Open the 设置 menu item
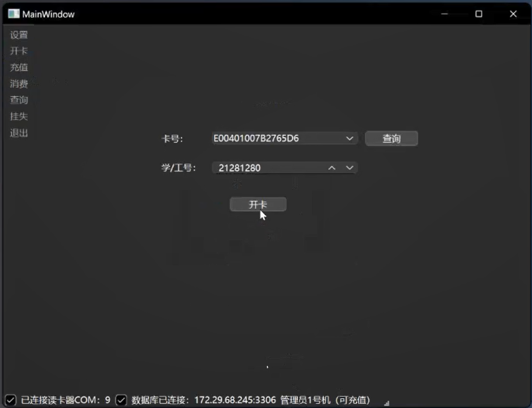 pyautogui.click(x=19, y=35)
